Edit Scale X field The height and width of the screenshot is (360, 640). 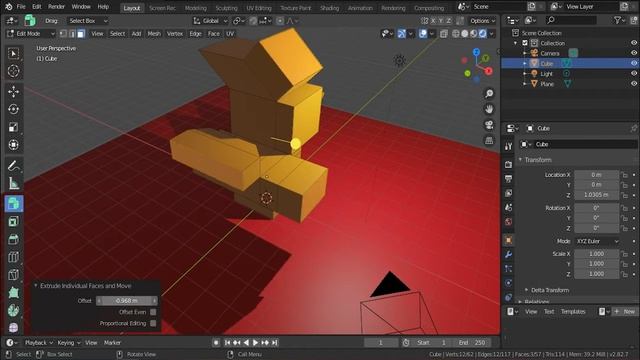pyautogui.click(x=596, y=254)
